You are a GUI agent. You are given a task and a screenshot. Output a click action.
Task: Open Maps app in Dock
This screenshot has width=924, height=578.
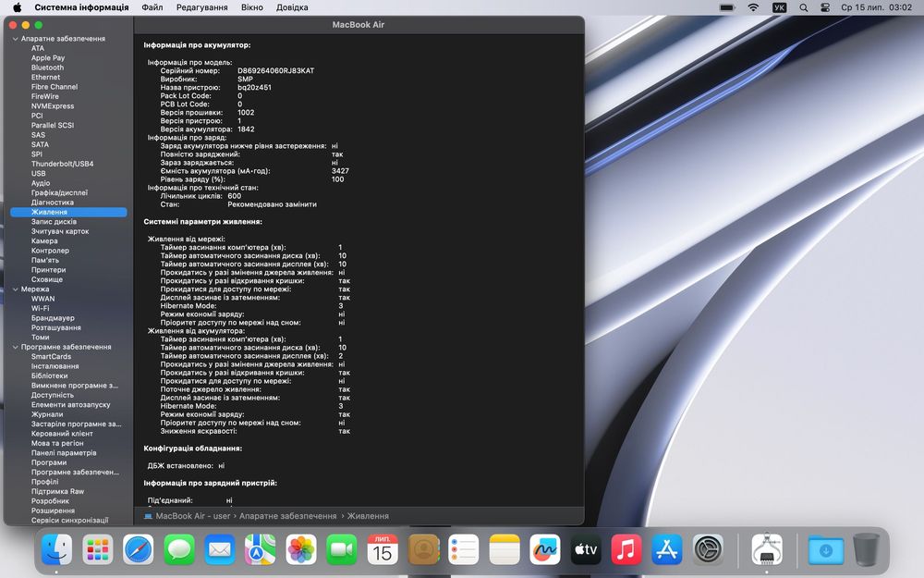pos(261,549)
